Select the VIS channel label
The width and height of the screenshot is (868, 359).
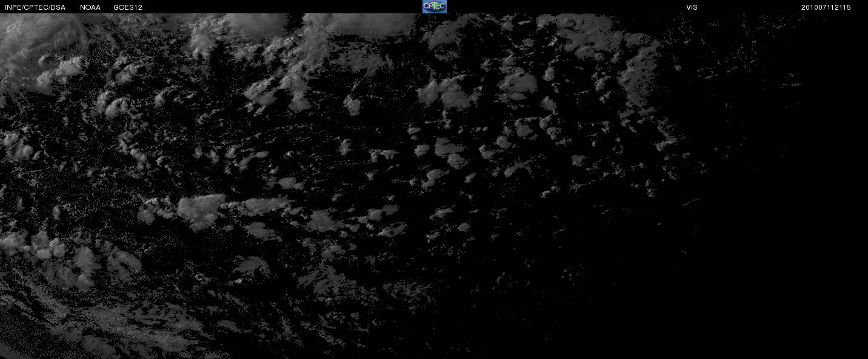[x=692, y=7]
